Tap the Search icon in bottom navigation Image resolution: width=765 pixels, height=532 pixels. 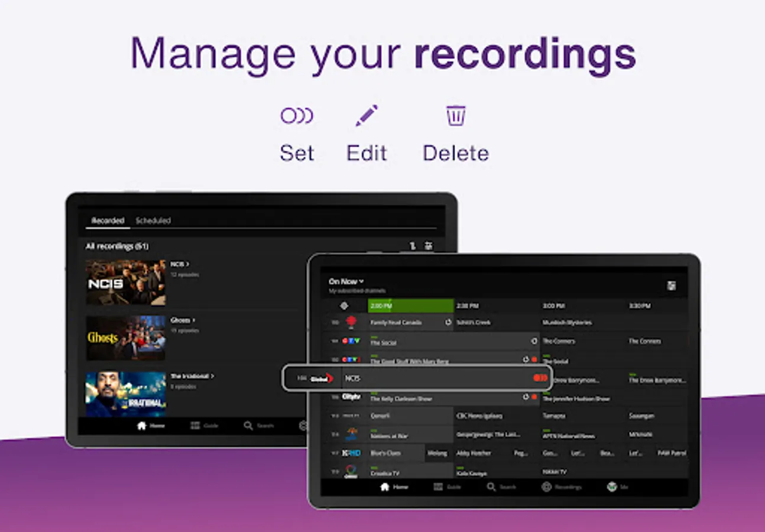coord(491,486)
